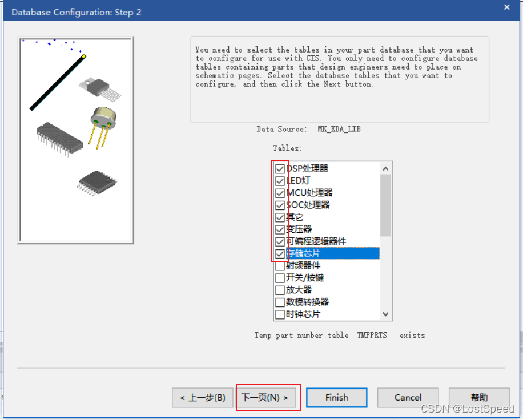Uncheck the DSP处理器 table checkbox
Viewport: 523px width, 420px height.
[280, 169]
